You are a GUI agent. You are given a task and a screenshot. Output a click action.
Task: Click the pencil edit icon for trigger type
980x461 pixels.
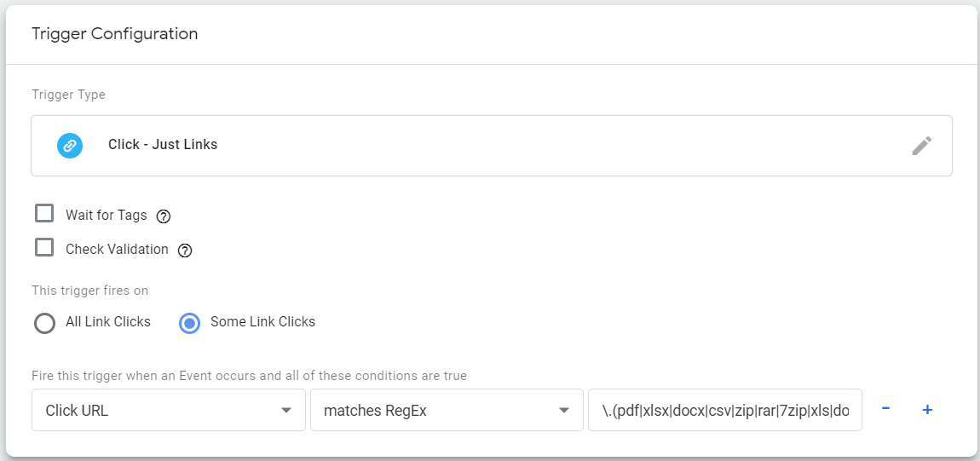[x=922, y=146]
